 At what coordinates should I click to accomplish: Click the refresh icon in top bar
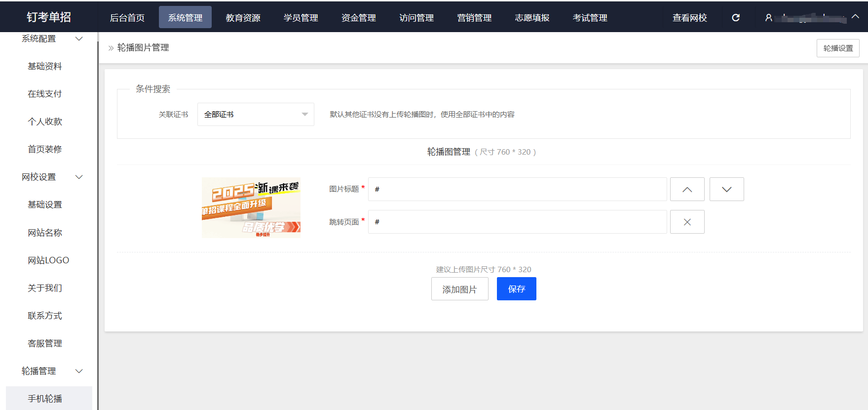click(x=735, y=18)
